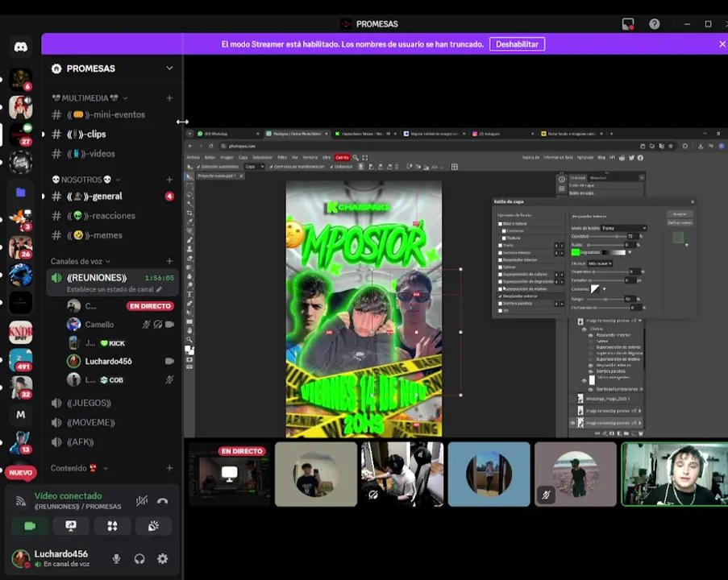
Task: Click the red Cuenta button in Photopea
Action: [342, 158]
